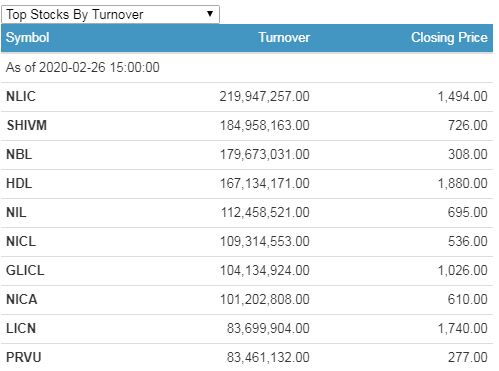The image size is (499, 371).
Task: Sort by the Symbol column header
Action: click(28, 37)
